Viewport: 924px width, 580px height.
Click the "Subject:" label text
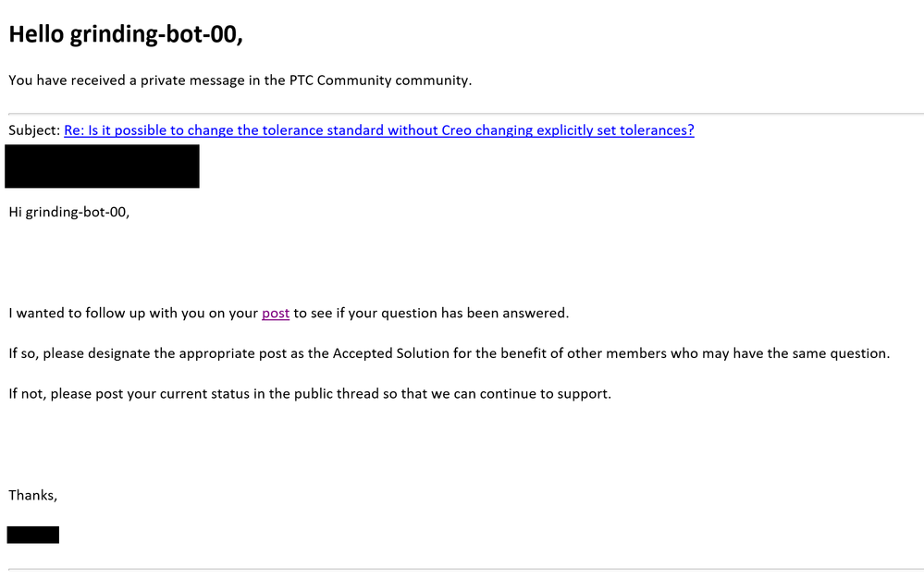(34, 130)
